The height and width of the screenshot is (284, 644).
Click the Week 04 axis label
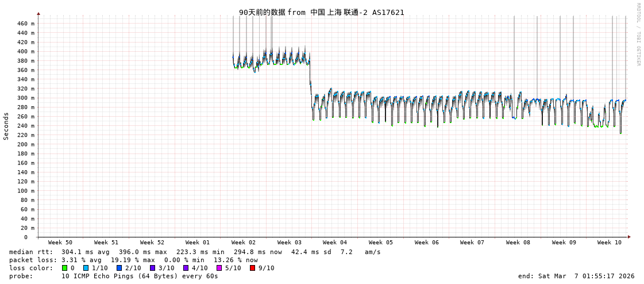(335, 243)
